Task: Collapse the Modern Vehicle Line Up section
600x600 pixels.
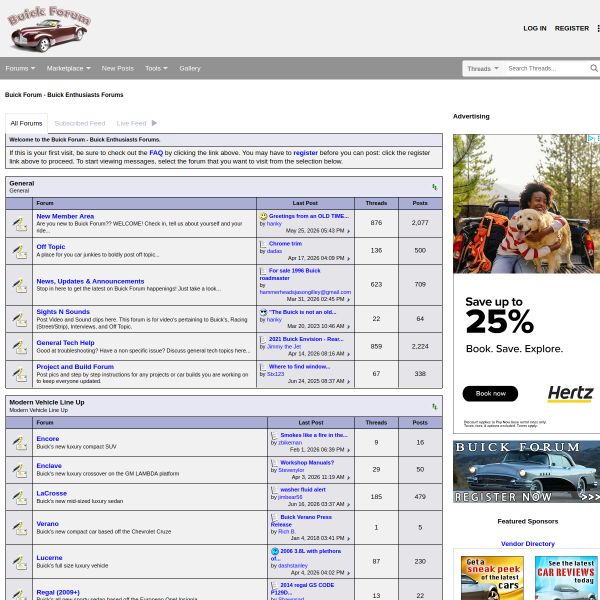Action: coord(435,406)
